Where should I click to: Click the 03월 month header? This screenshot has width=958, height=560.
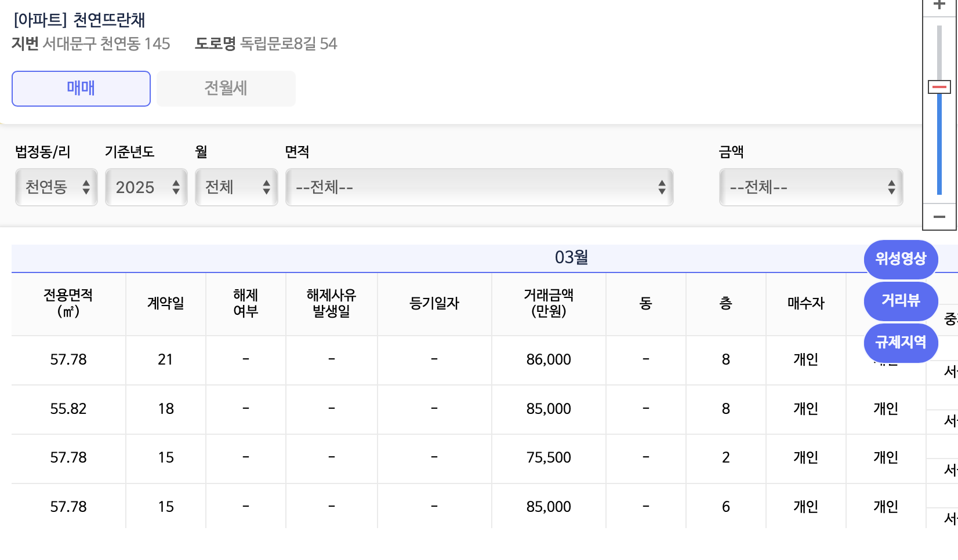point(572,257)
